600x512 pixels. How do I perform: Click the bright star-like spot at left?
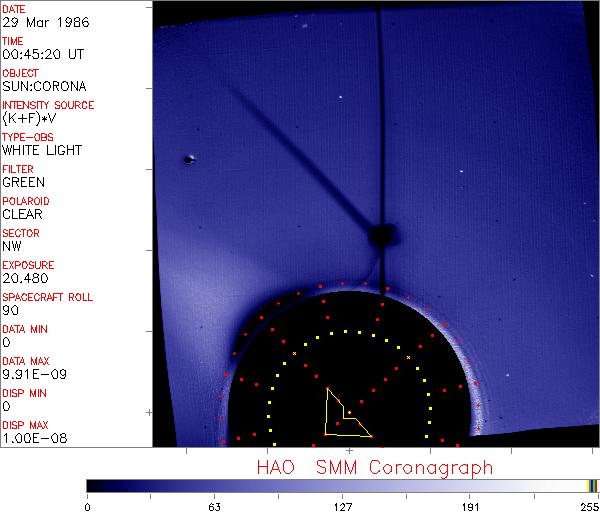pyautogui.click(x=189, y=159)
